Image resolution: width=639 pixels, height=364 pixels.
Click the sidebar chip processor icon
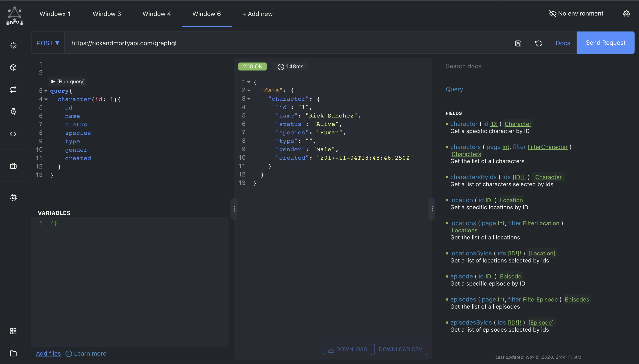(x=13, y=198)
